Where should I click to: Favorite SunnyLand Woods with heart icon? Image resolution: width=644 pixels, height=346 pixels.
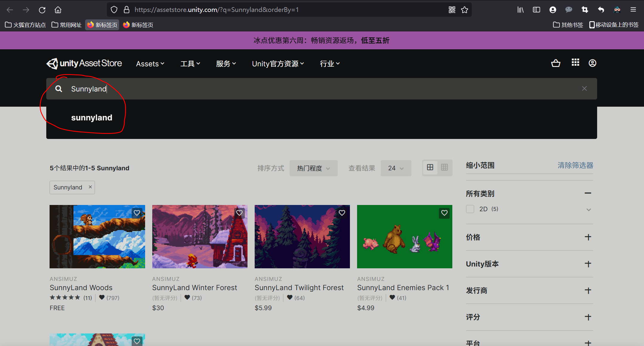coord(137,213)
